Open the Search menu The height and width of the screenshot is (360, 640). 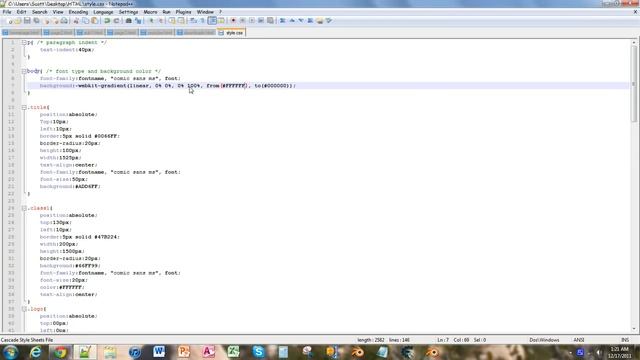click(40, 12)
